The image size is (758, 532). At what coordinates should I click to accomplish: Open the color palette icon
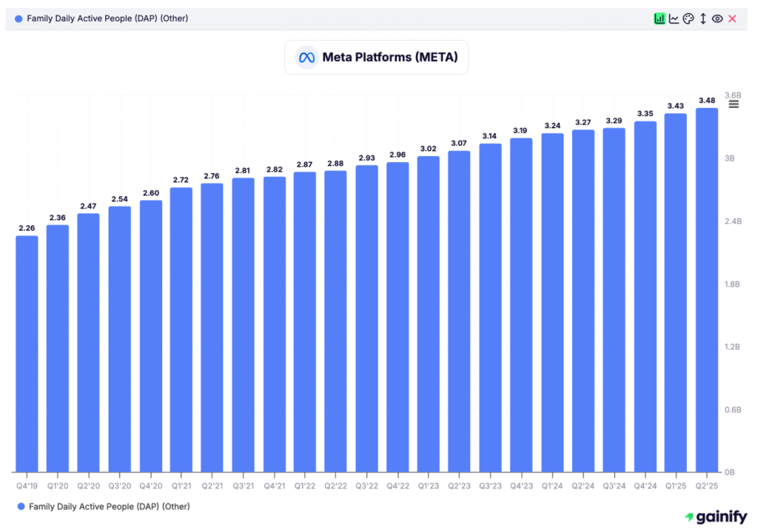coord(688,18)
